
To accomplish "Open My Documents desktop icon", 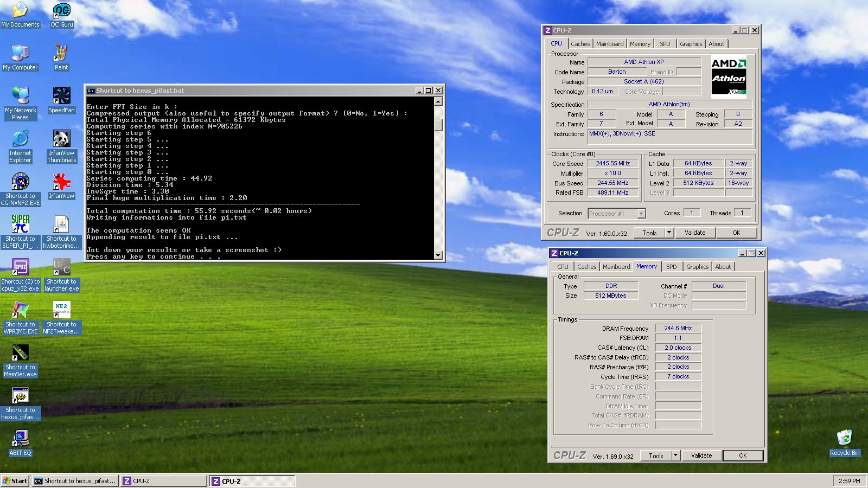I will [x=20, y=15].
